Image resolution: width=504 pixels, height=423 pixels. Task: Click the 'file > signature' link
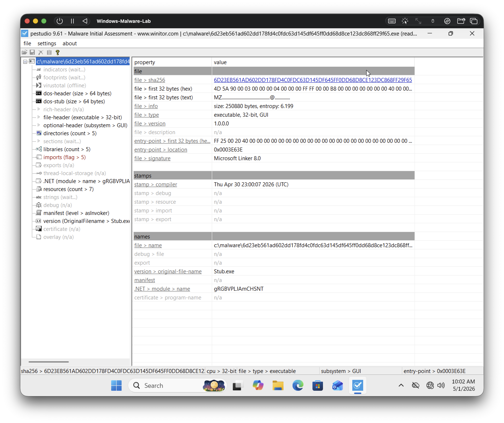[x=152, y=158]
